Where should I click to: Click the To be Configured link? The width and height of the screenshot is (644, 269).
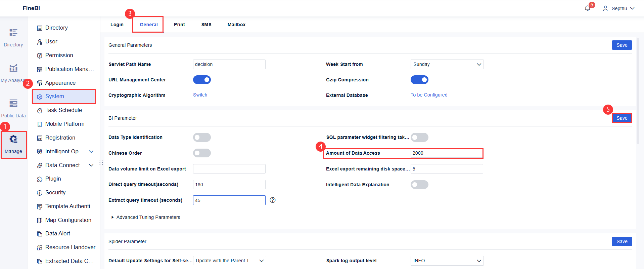click(x=429, y=95)
